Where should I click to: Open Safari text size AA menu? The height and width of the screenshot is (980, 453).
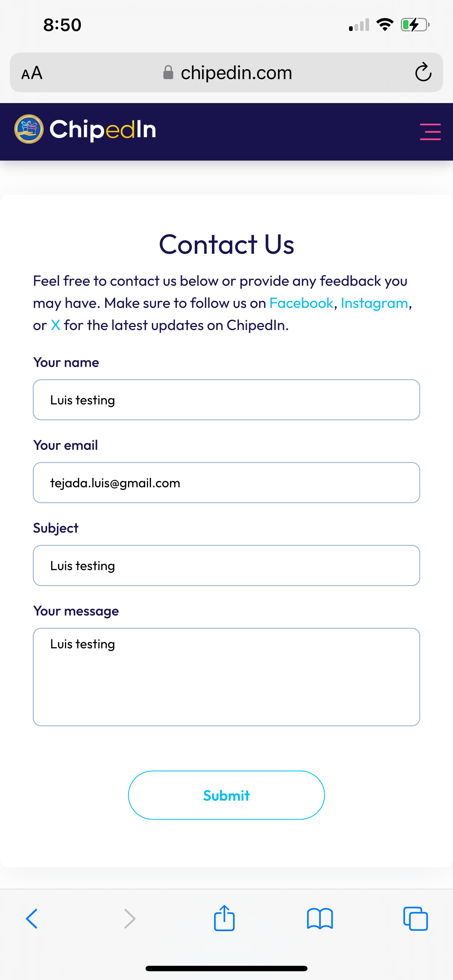(32, 73)
